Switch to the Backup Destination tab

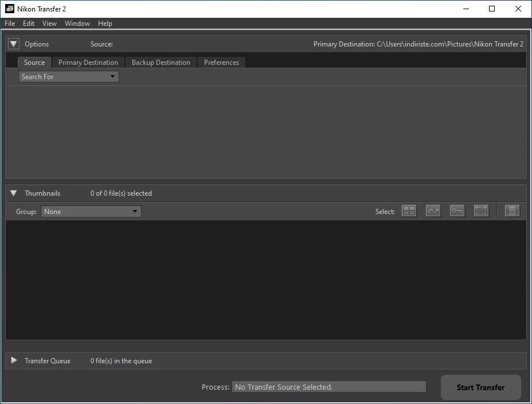[x=161, y=63]
